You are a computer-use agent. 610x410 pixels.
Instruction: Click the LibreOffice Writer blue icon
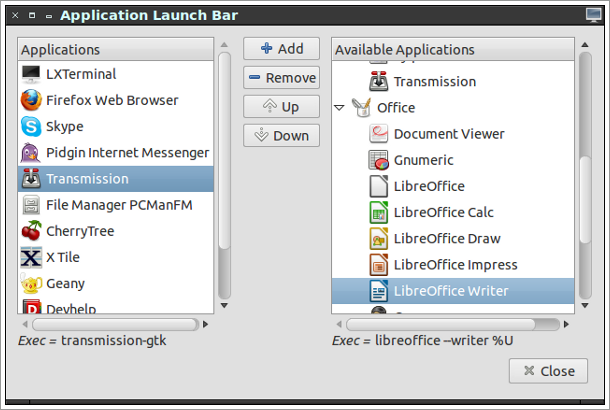379,291
